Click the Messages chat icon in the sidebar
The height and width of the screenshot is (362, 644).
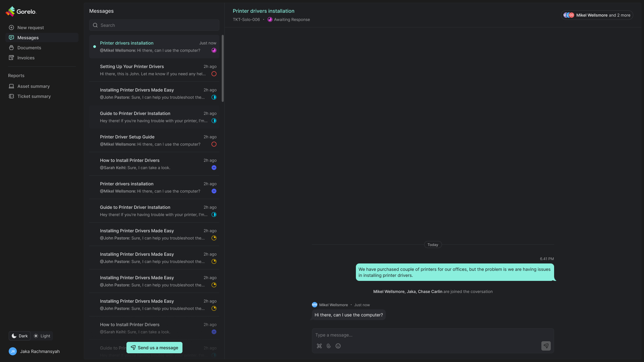click(11, 38)
